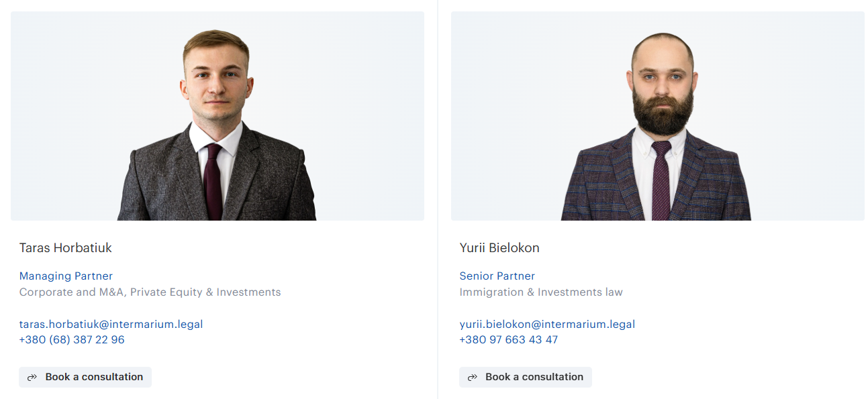This screenshot has width=868, height=399.
Task: Call phone number +380 (68) 387 22 96
Action: pos(72,340)
